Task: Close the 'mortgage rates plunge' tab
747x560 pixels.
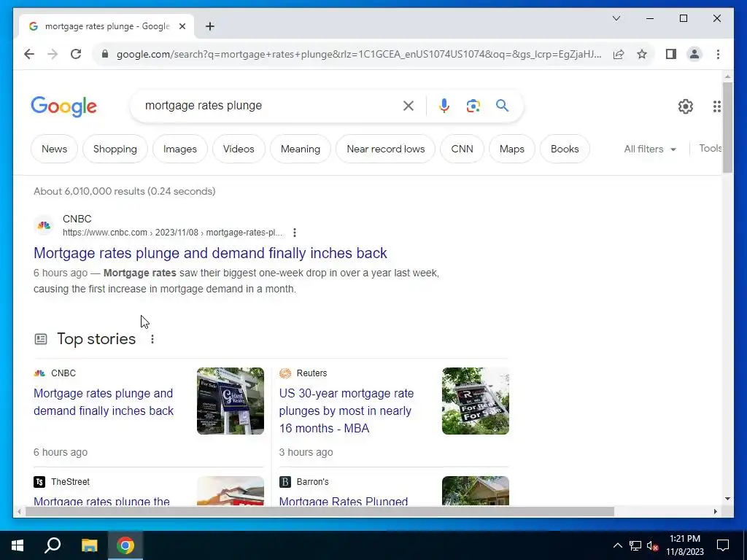Action: click(182, 26)
